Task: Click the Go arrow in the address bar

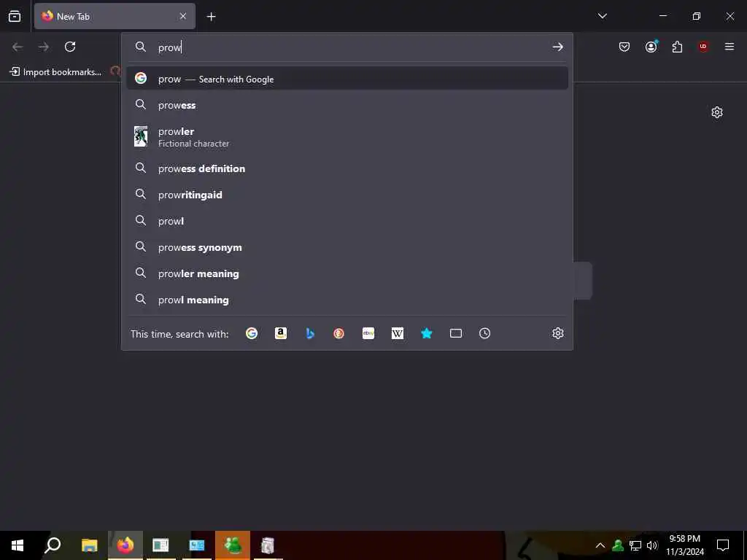Action: pos(557,47)
